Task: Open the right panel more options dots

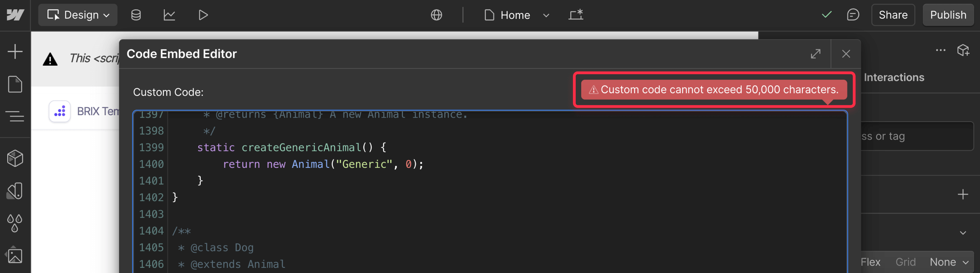Action: pyautogui.click(x=940, y=50)
